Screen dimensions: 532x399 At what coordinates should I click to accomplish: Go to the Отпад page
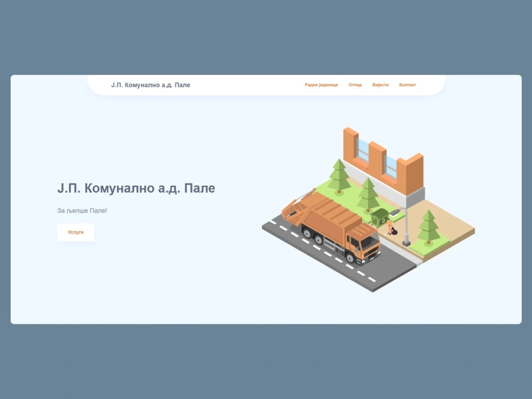click(355, 85)
